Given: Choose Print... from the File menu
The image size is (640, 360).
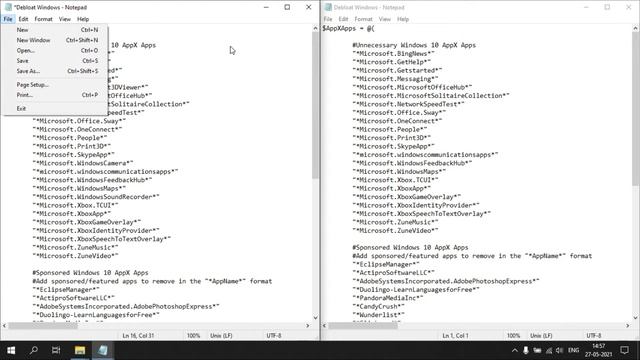Looking at the screenshot, I should pos(55,95).
